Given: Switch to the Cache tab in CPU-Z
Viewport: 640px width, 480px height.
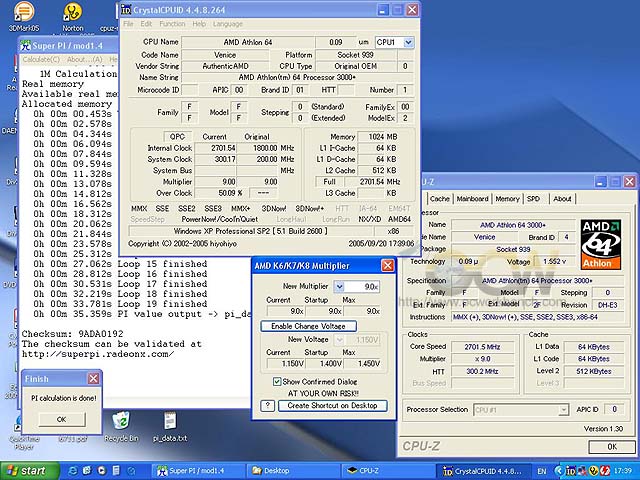Looking at the screenshot, I should coord(439,199).
